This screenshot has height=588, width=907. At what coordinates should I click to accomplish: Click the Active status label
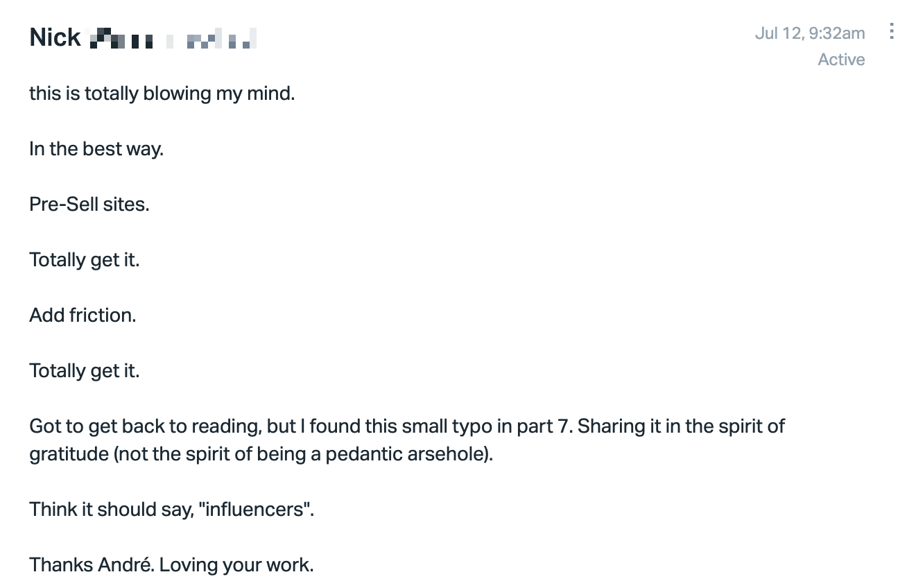pyautogui.click(x=841, y=60)
